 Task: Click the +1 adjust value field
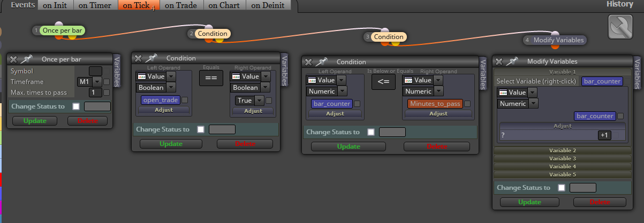(604, 135)
